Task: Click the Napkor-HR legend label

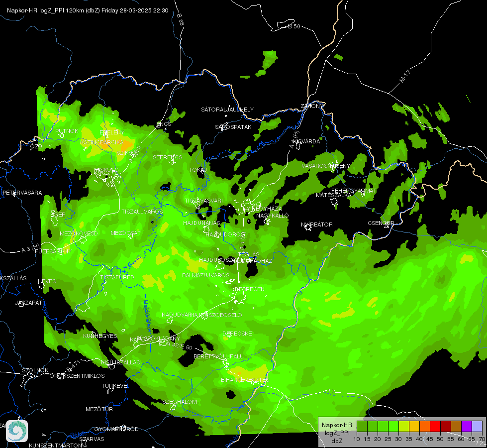Action: (x=337, y=425)
